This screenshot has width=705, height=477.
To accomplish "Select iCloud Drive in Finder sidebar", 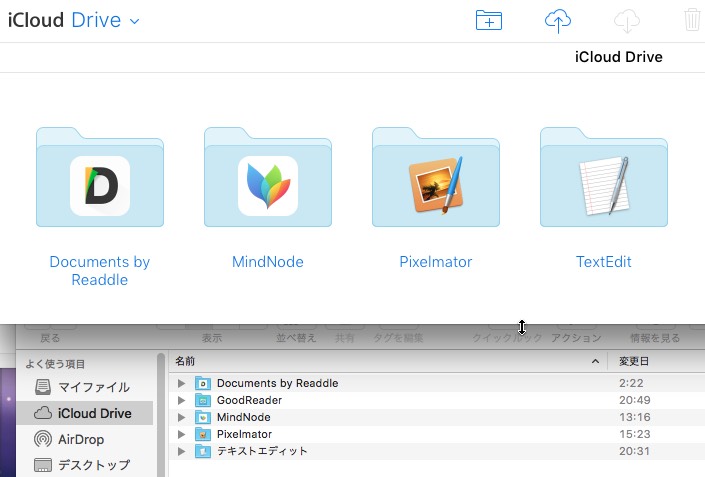I will 85,413.
